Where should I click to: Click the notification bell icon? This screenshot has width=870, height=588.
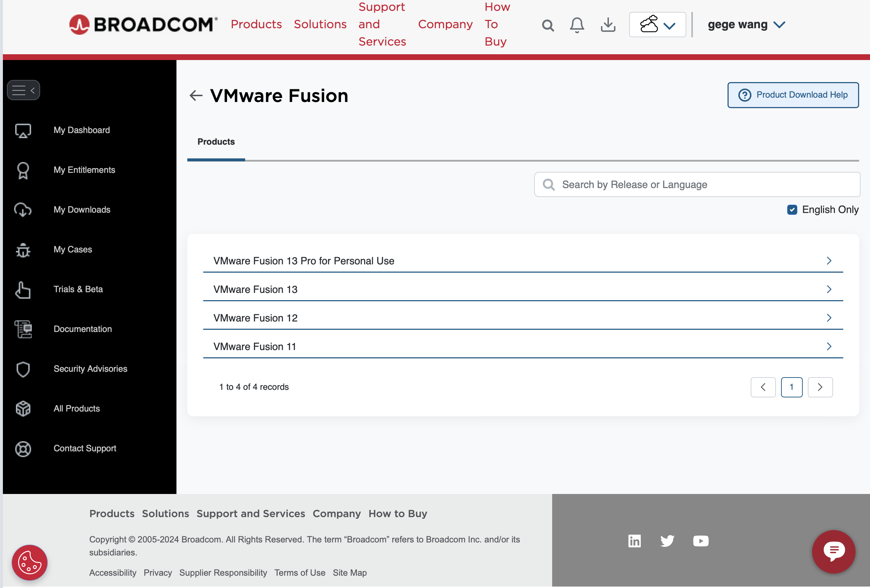(x=577, y=25)
